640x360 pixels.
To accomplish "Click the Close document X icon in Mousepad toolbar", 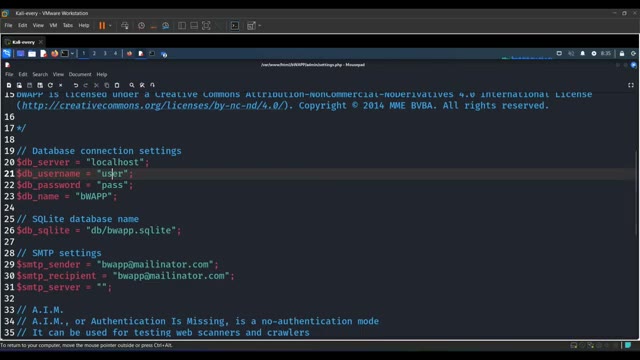I will (x=60, y=85).
